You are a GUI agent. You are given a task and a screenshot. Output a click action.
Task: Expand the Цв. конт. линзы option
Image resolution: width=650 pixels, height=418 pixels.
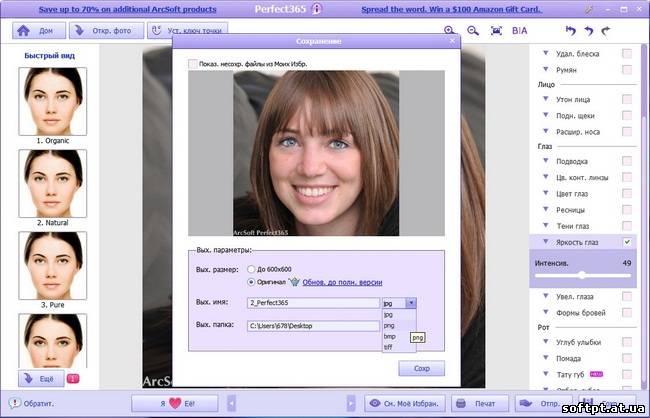coord(546,177)
